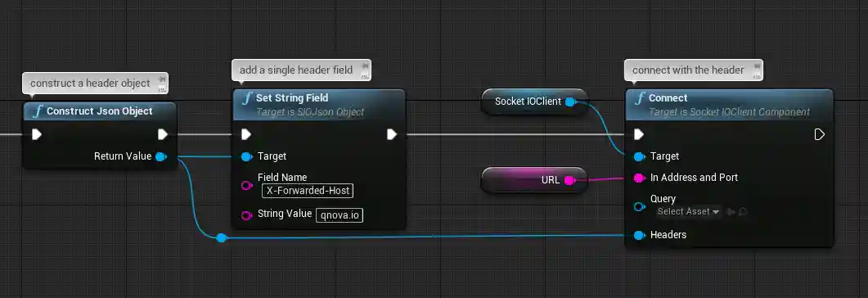Click the 'Target is Socket IOClient Component' subtitle
Screen dimensions: 868x298
(729, 112)
